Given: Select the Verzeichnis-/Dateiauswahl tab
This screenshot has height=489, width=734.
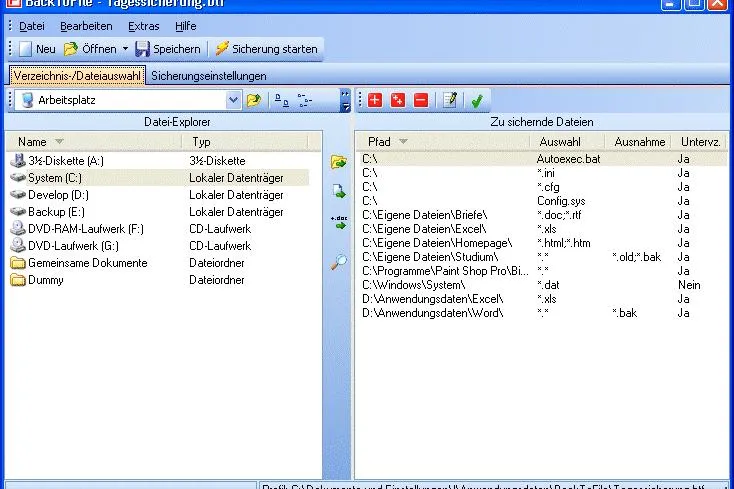Looking at the screenshot, I should [x=77, y=76].
